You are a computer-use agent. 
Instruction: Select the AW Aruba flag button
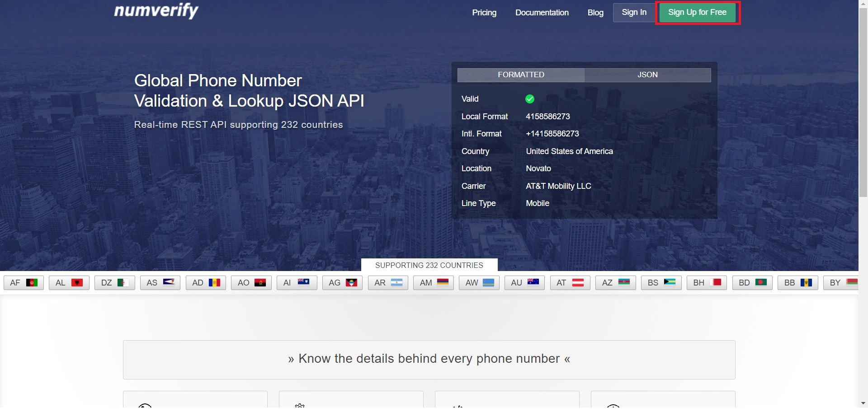(x=479, y=283)
